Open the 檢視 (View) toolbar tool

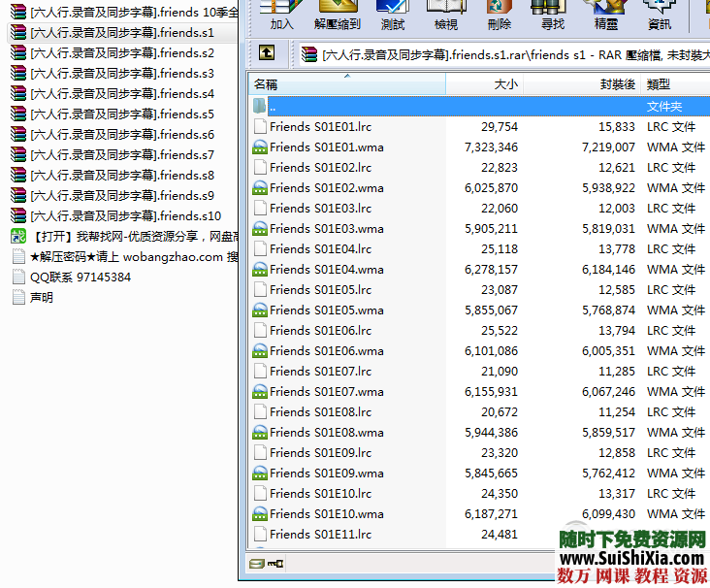446,15
